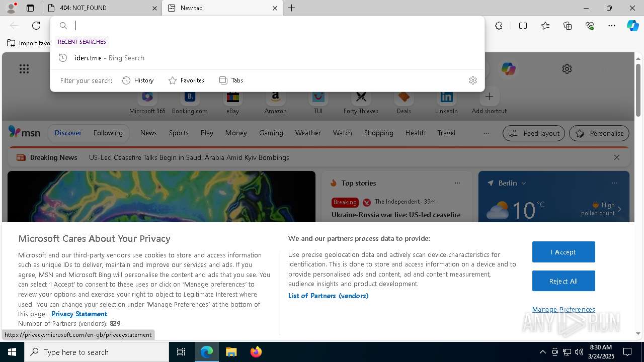Viewport: 644px width, 362px height.
Task: Show hidden system tray icons
Action: [542, 352]
